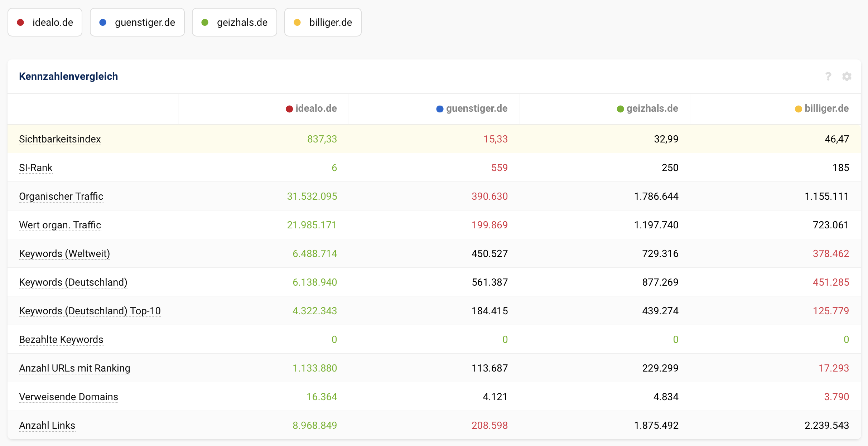
Task: Open the Keywords (Deutschland) link
Action: 73,282
